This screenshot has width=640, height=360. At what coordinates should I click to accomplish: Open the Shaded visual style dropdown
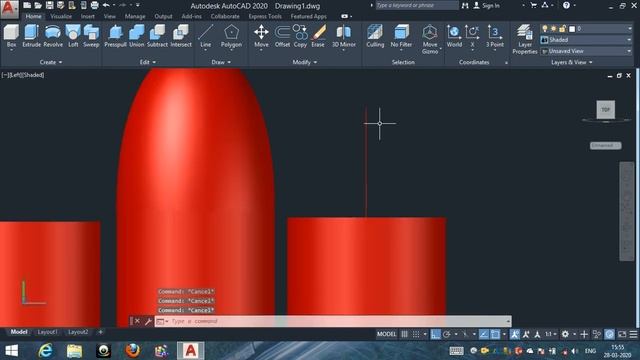point(586,40)
